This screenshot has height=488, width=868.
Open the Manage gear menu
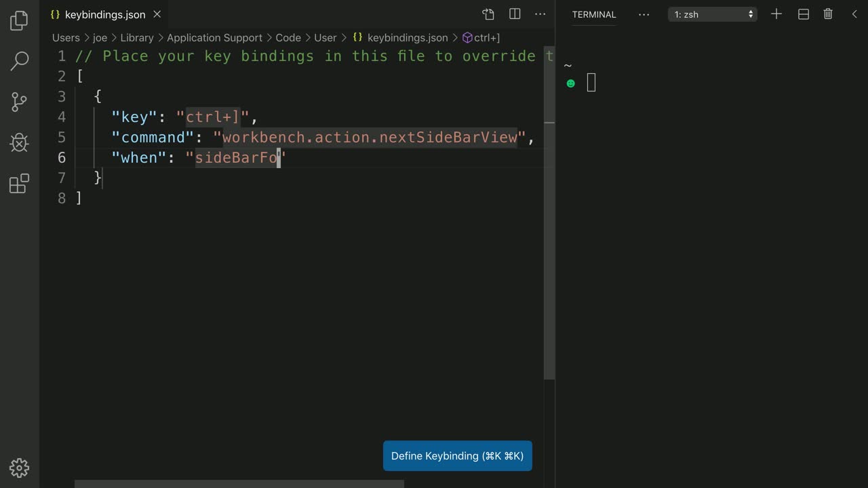click(x=19, y=468)
